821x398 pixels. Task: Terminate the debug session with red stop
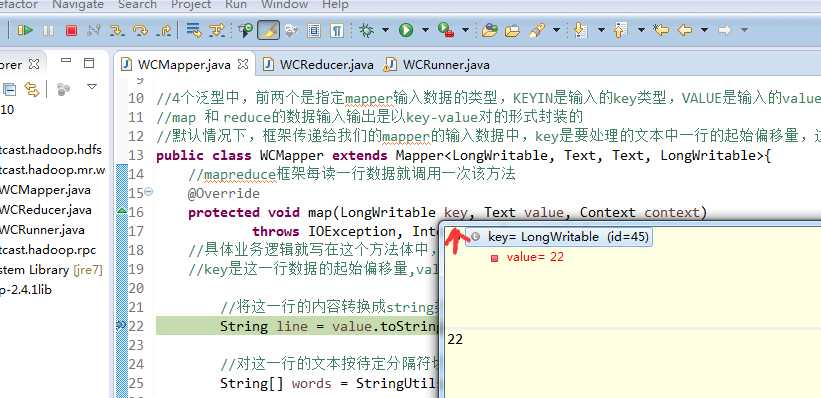tap(71, 30)
